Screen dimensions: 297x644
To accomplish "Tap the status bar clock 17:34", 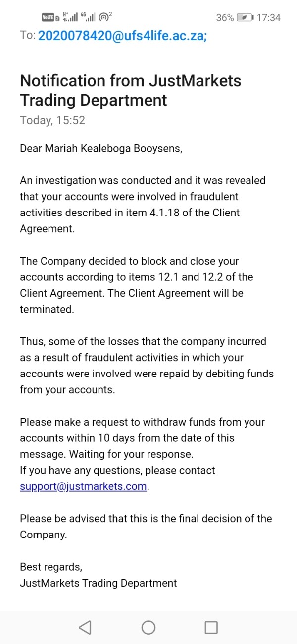I will tap(269, 18).
